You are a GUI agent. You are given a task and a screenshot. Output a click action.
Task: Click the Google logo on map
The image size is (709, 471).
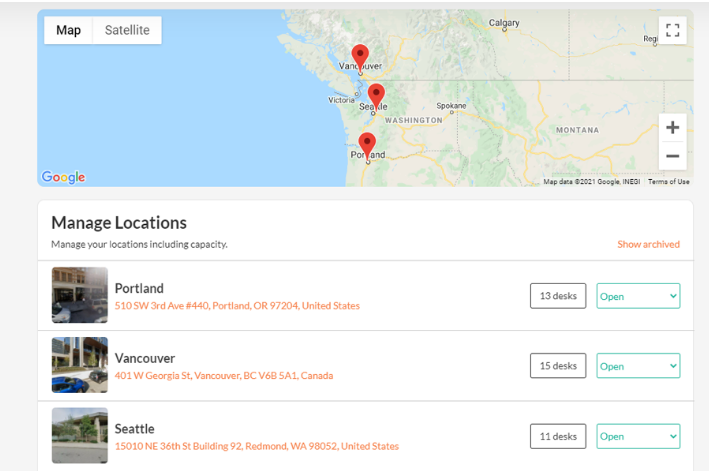click(x=63, y=177)
